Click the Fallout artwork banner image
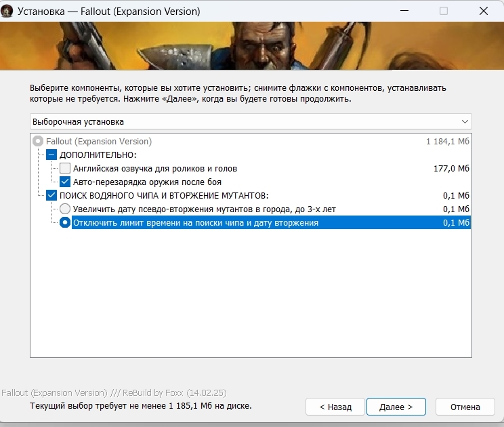The height and width of the screenshot is (427, 504). [x=252, y=45]
